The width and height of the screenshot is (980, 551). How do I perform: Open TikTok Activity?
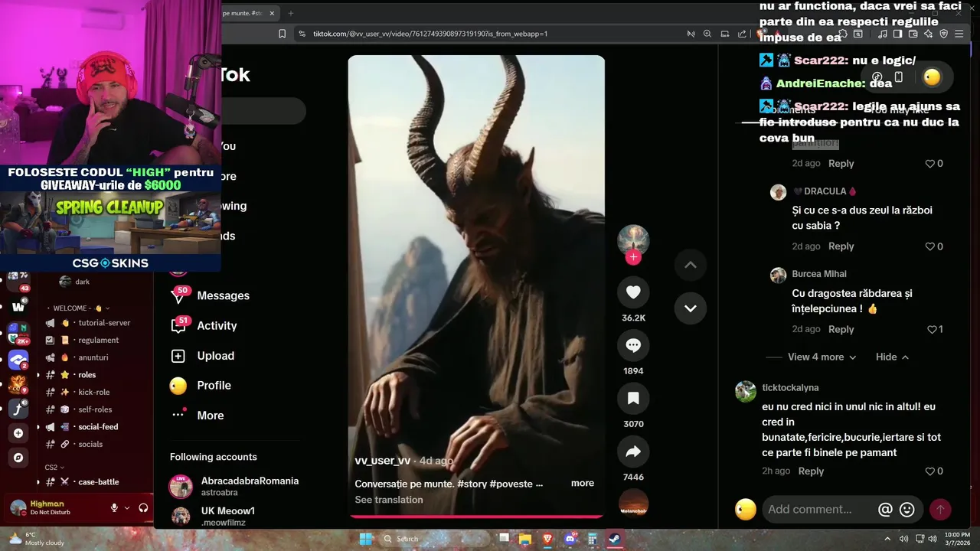pyautogui.click(x=204, y=325)
